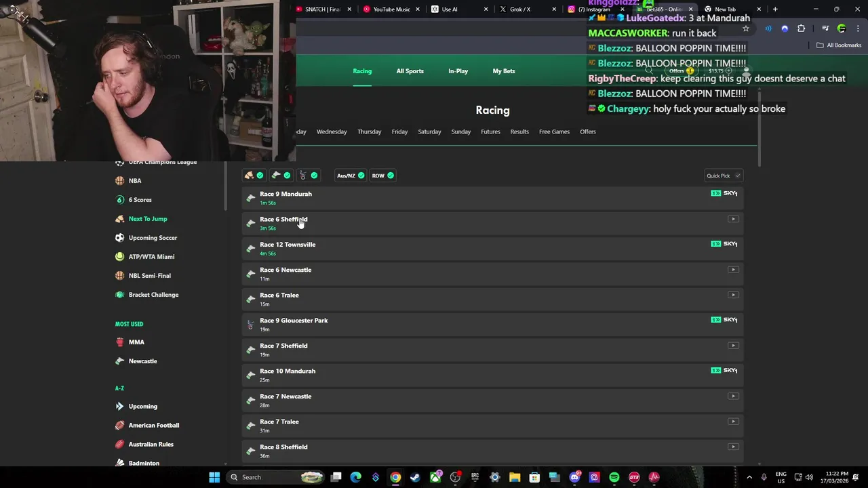Toggle the ROW region filter
The width and height of the screenshot is (868, 488).
point(382,176)
